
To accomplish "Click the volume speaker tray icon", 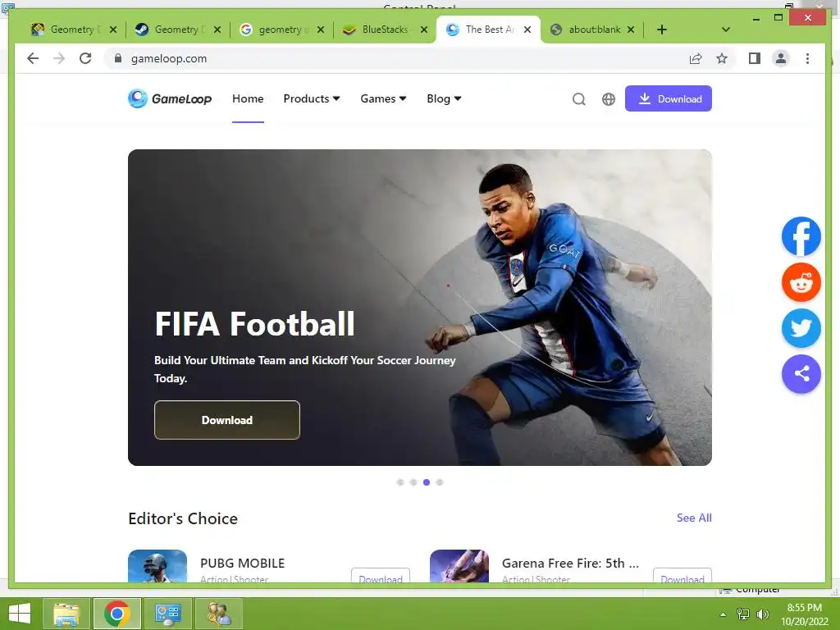I will tap(762, 614).
